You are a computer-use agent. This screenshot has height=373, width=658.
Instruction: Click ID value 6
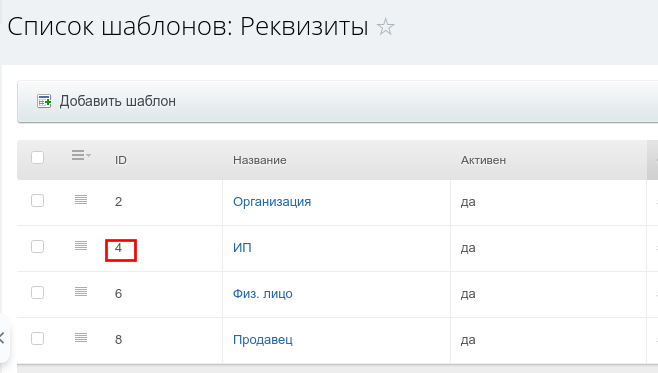click(118, 294)
